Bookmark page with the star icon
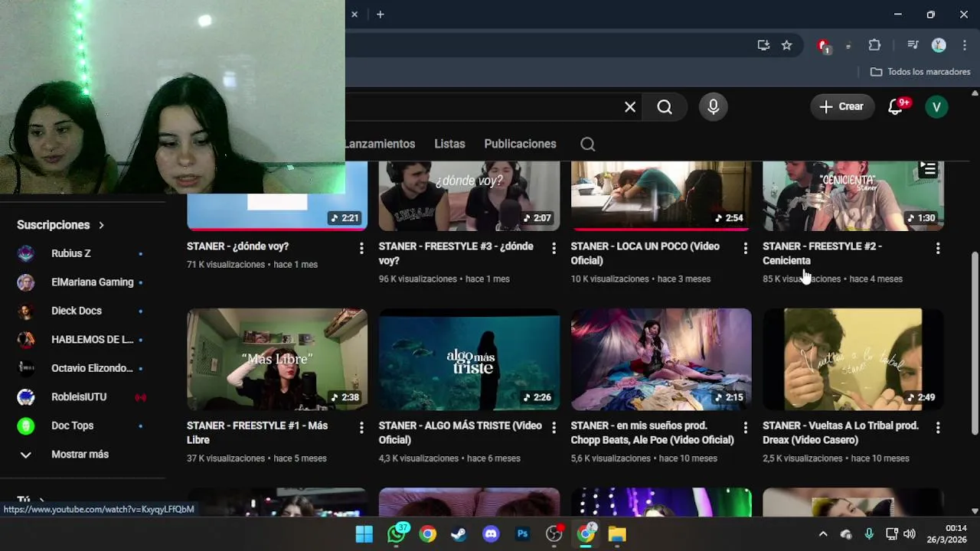 click(786, 45)
